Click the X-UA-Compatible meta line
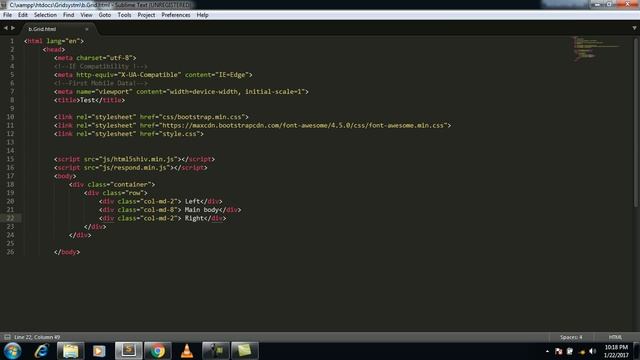Screen dimensions: 640x360 tap(153, 75)
